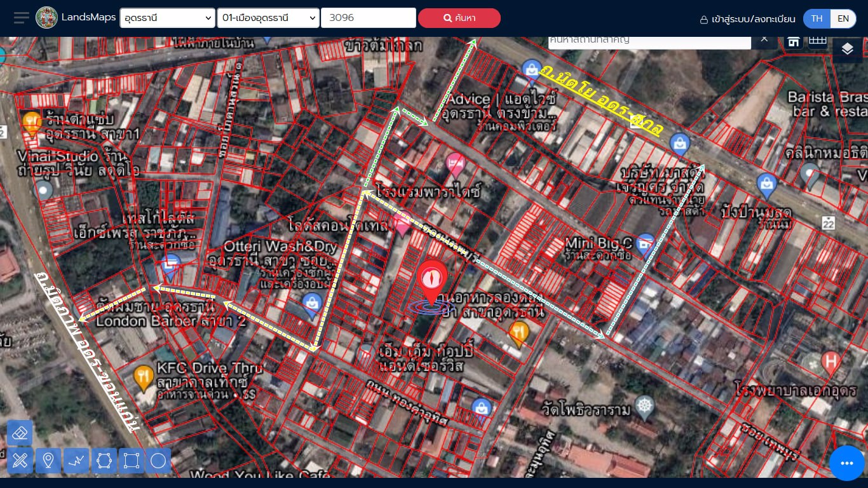Expand the blue ellipsis options button
868x488 pixels.
846,463
